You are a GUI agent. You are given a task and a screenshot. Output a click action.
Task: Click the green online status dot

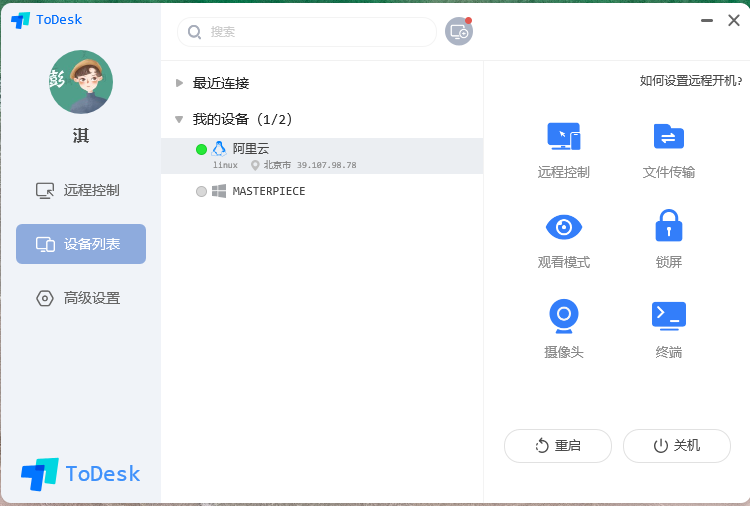201,150
